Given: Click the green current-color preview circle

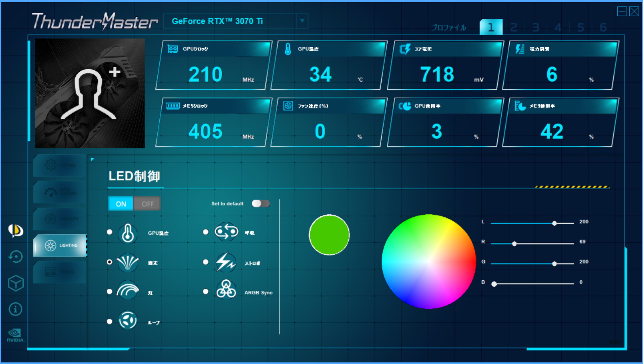Looking at the screenshot, I should pyautogui.click(x=329, y=235).
